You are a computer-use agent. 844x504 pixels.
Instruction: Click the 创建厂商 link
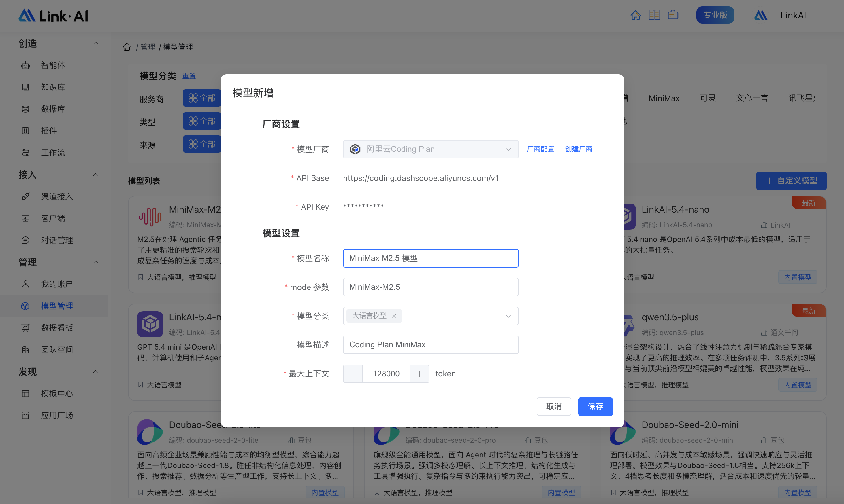[x=578, y=149]
